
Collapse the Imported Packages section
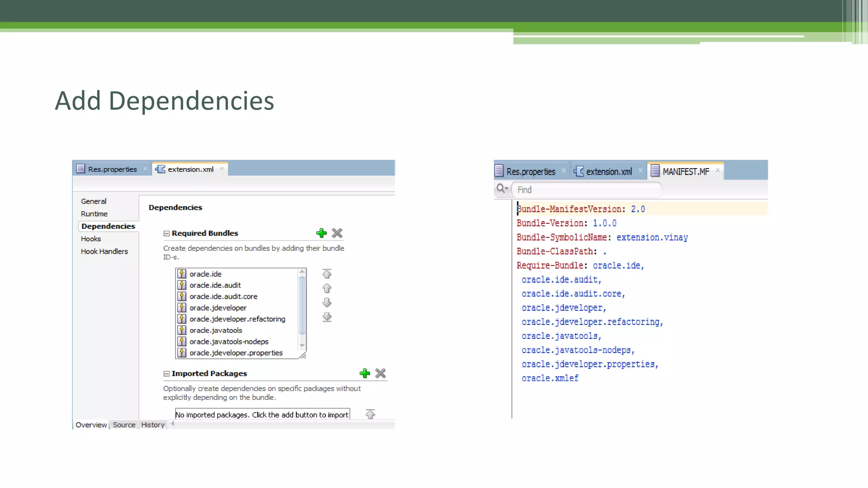(x=167, y=374)
